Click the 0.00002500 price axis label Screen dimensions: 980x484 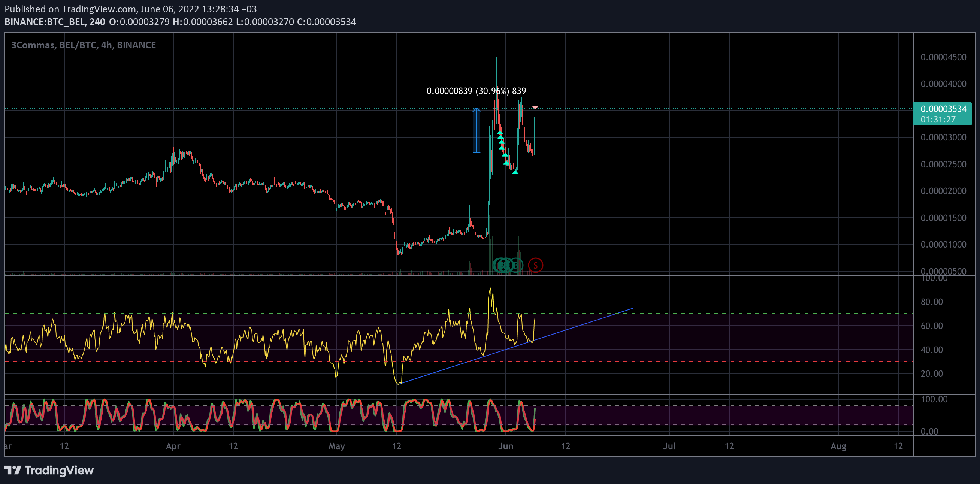943,164
